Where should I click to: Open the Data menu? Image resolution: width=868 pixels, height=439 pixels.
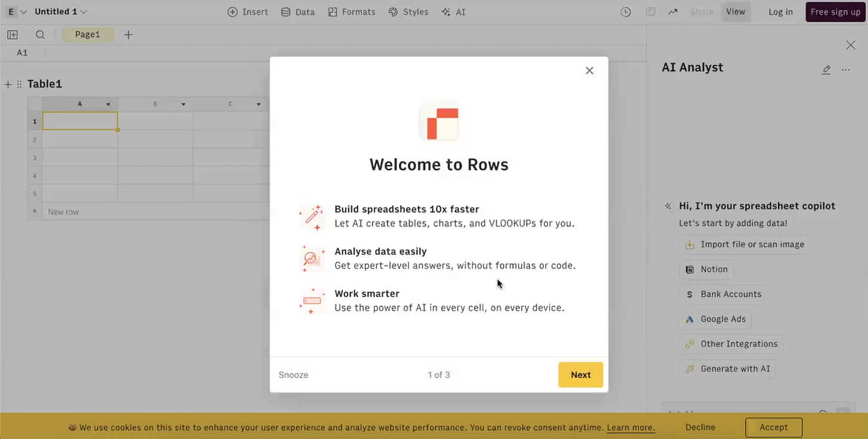297,12
